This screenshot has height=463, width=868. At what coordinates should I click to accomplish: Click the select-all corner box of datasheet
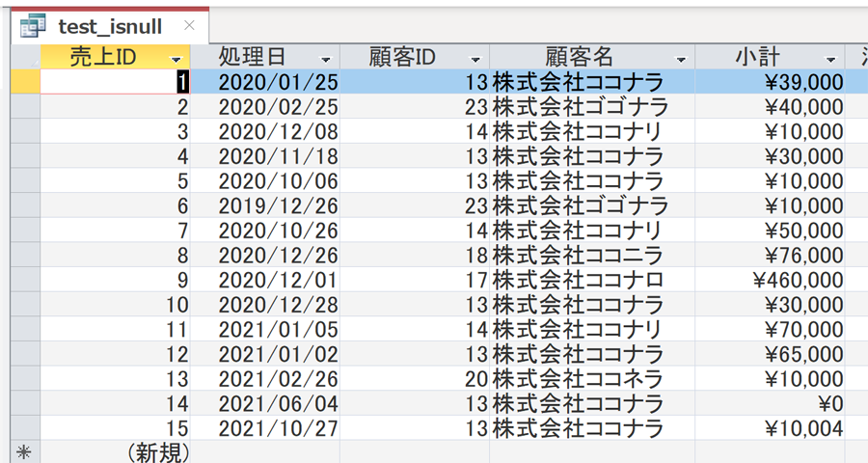[x=25, y=57]
